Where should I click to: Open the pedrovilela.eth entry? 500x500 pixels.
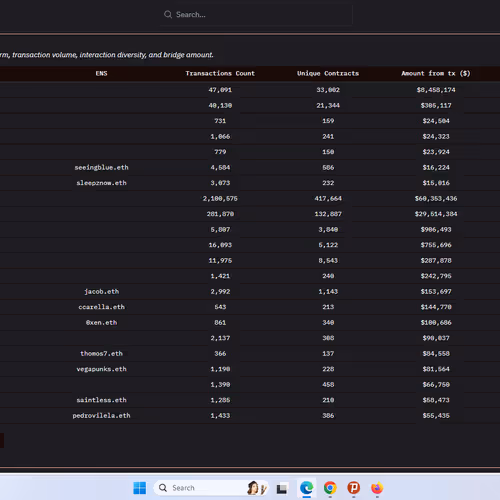(101, 415)
